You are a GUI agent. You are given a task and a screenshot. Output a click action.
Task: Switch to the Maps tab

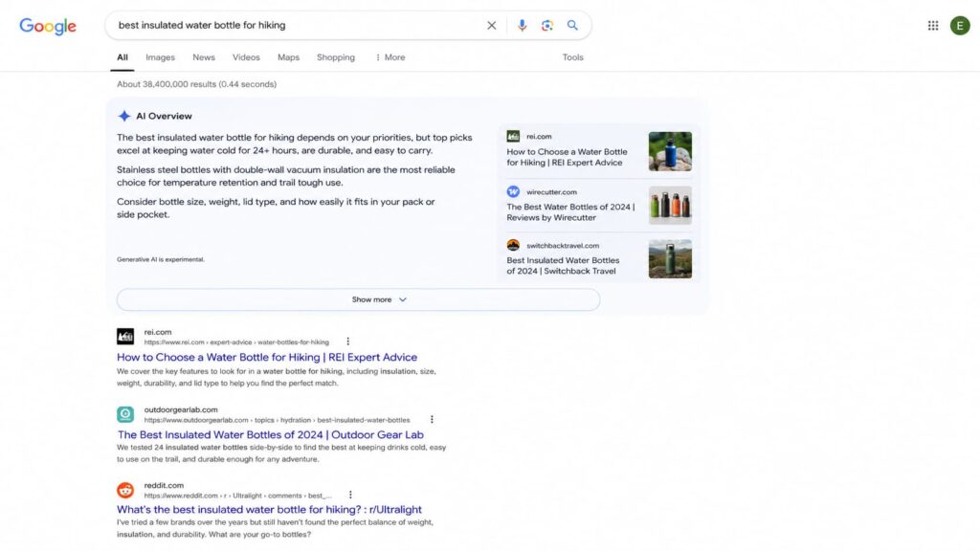pos(288,57)
